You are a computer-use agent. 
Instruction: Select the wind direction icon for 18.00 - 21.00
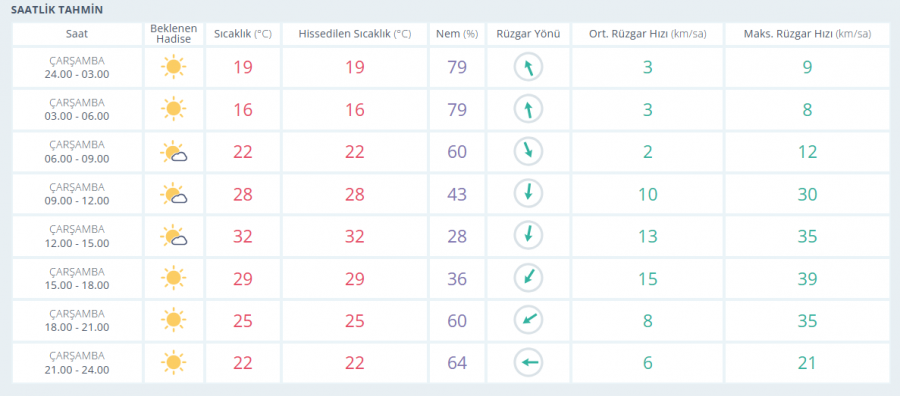528,320
